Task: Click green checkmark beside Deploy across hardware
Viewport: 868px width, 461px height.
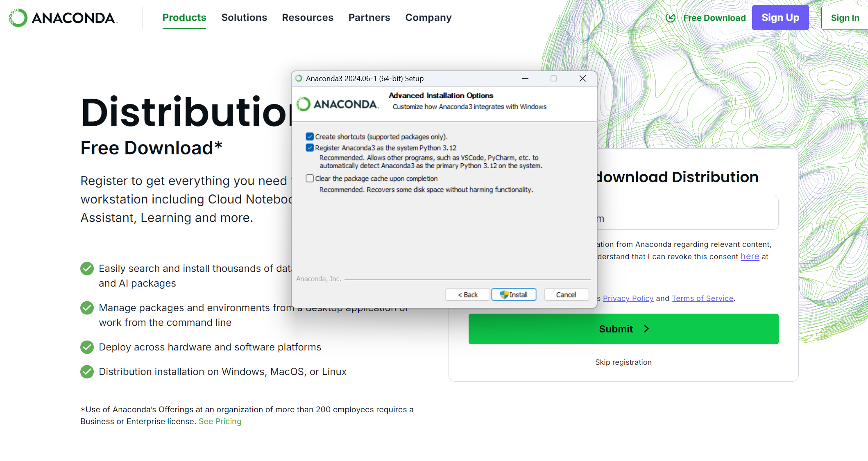Action: point(87,347)
